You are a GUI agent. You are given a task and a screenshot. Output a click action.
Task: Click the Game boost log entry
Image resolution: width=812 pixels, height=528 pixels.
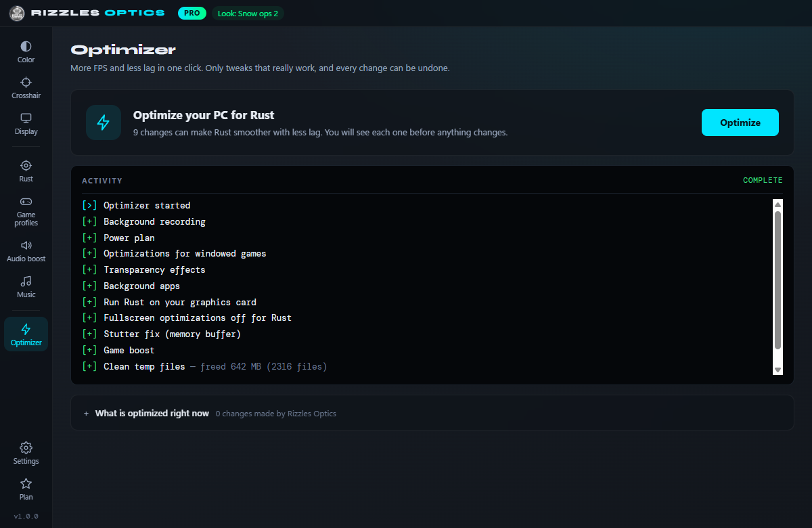click(x=129, y=350)
